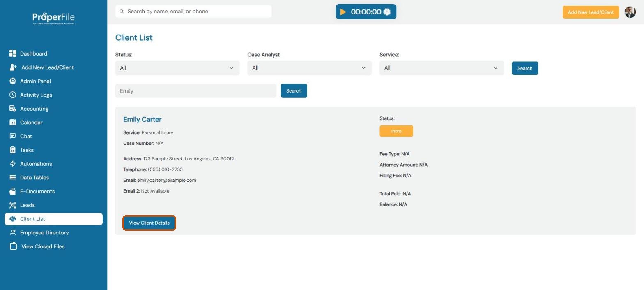Image resolution: width=644 pixels, height=290 pixels.
Task: Click the Leads people icon
Action: (13, 205)
